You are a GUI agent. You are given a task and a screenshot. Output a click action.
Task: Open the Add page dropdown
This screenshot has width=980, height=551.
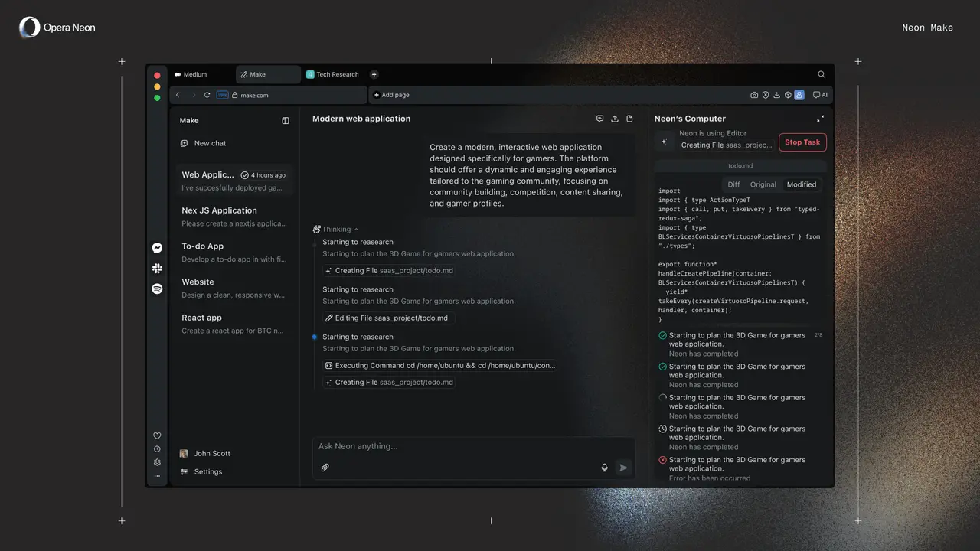click(x=392, y=94)
